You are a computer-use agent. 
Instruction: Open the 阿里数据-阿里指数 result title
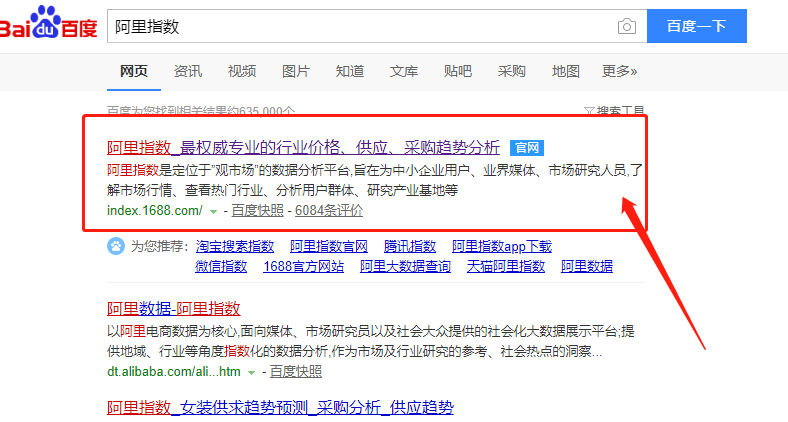pos(174,308)
